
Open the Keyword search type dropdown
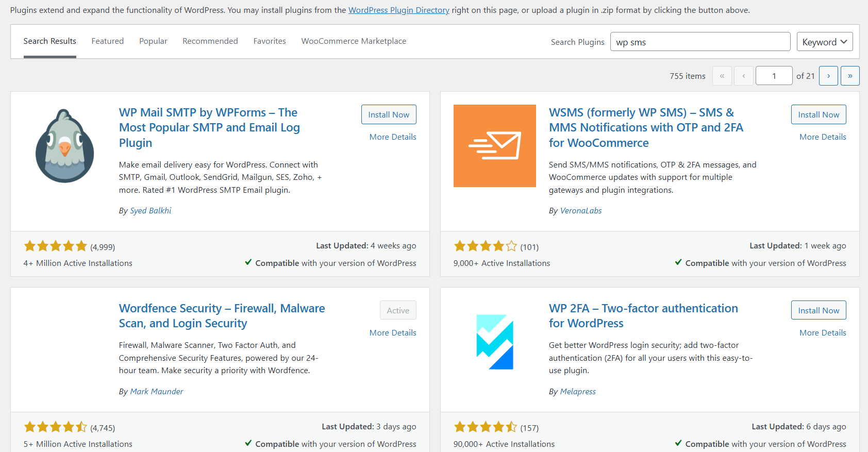(824, 42)
